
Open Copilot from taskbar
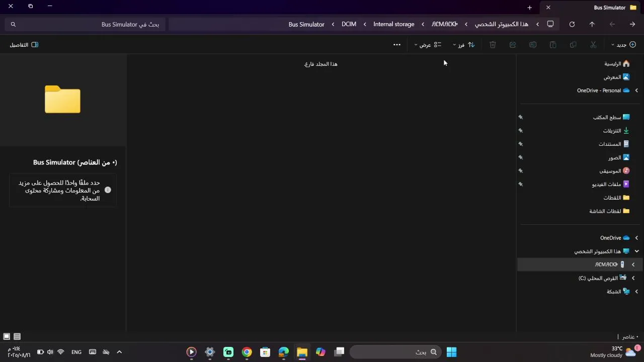(x=320, y=352)
